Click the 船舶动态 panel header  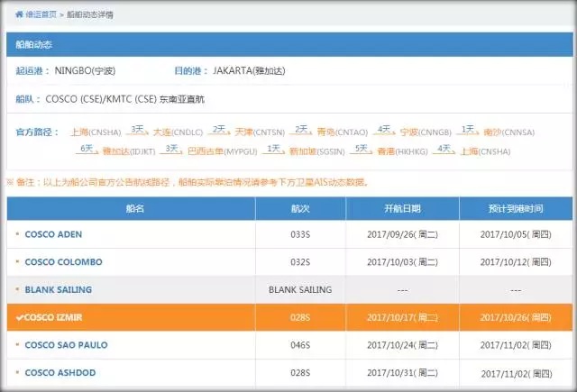(289, 44)
